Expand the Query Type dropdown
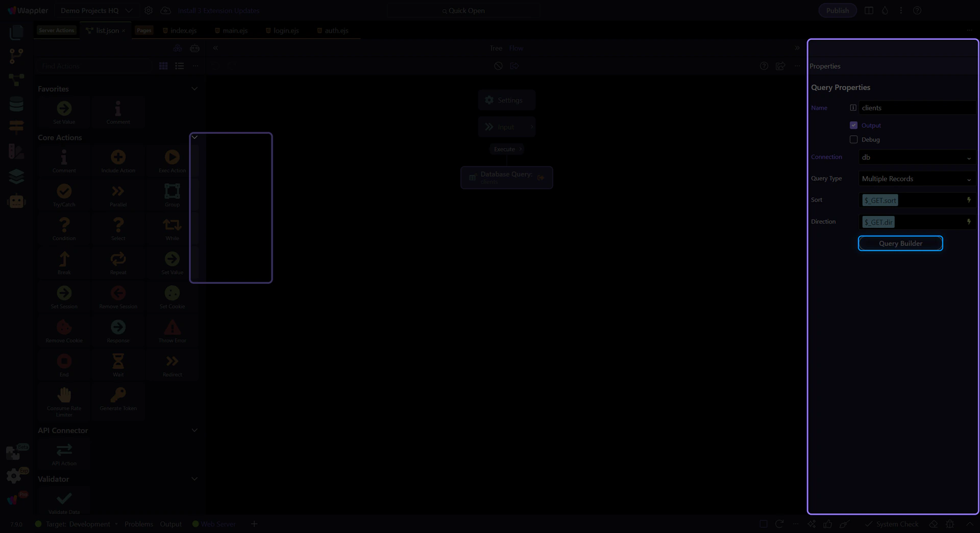Screen dimensions: 980x533 [x=916, y=179]
